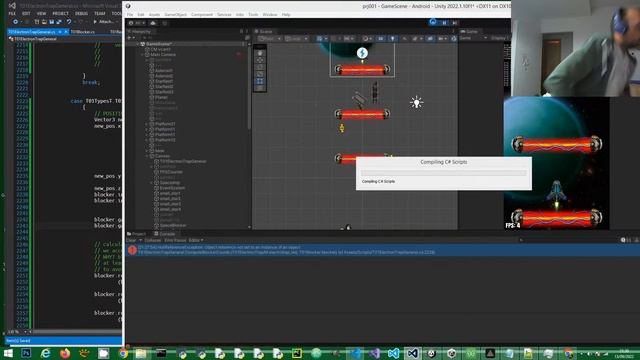The height and width of the screenshot is (360, 640).
Task: Click the Compiling C# Scripts progress bar
Action: pos(444,173)
